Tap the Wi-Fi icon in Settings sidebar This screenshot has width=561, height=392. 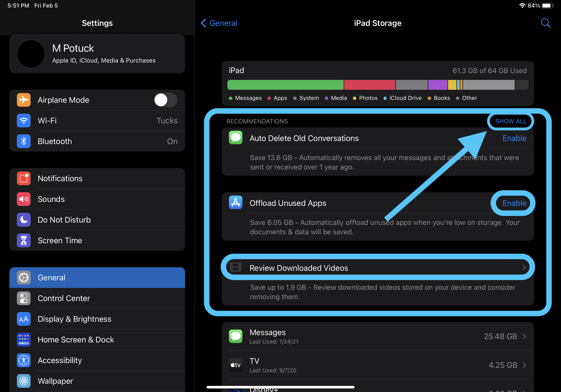[x=23, y=120]
